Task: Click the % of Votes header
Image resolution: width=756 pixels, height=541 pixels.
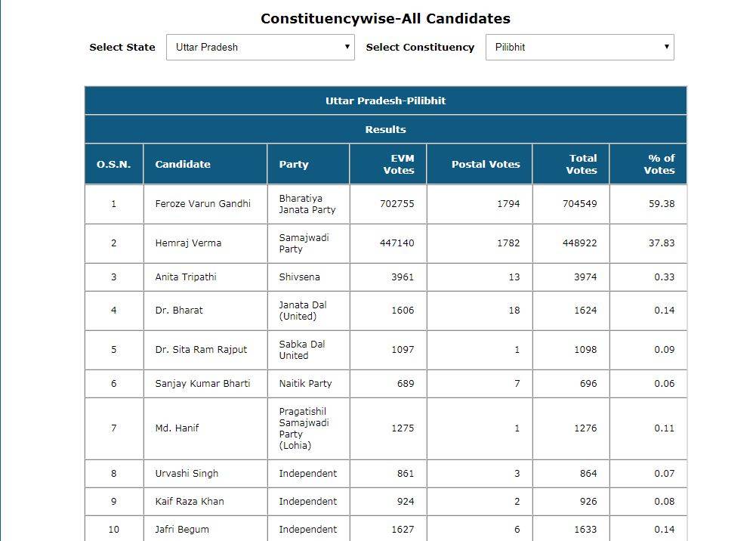Action: (660, 164)
